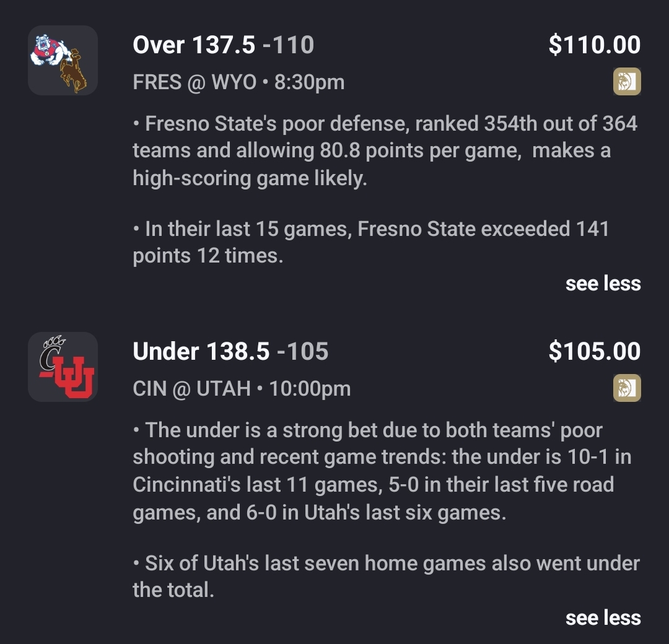The width and height of the screenshot is (669, 644).
Task: Tap the 8:30pm game time
Action: pos(309,82)
